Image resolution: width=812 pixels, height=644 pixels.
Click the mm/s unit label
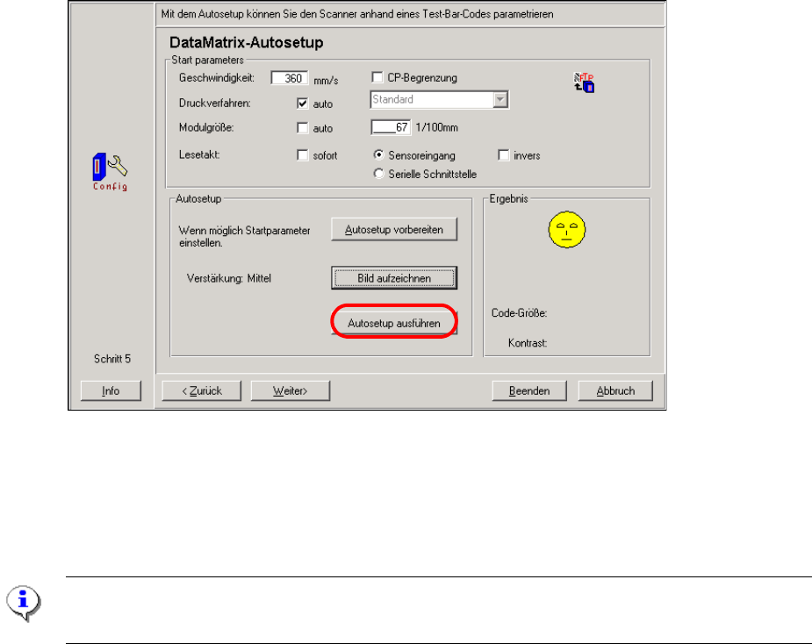click(326, 80)
